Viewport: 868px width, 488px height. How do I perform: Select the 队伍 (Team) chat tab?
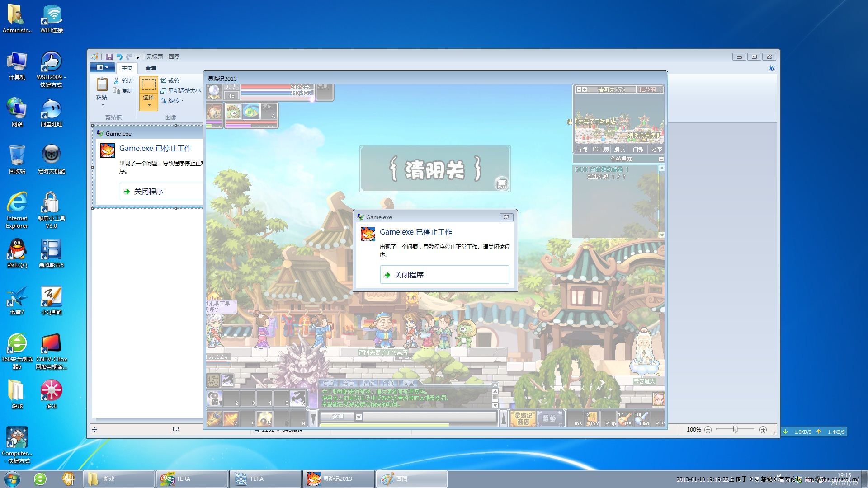368,383
